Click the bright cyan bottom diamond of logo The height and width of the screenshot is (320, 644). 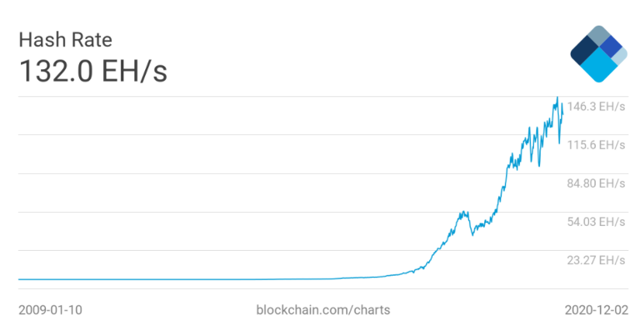[598, 69]
